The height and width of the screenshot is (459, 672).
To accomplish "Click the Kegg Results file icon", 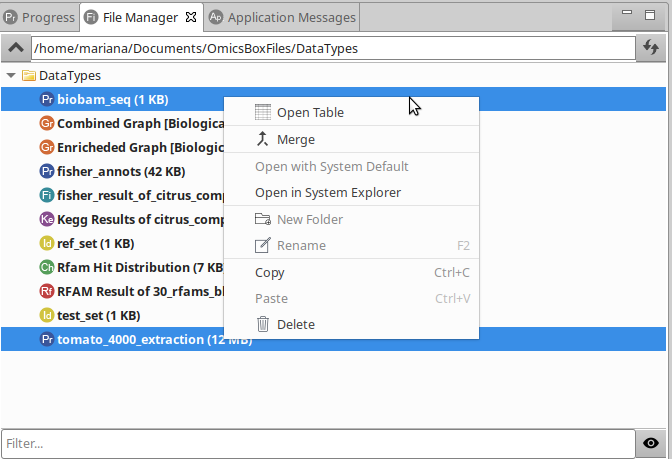I will [46, 219].
